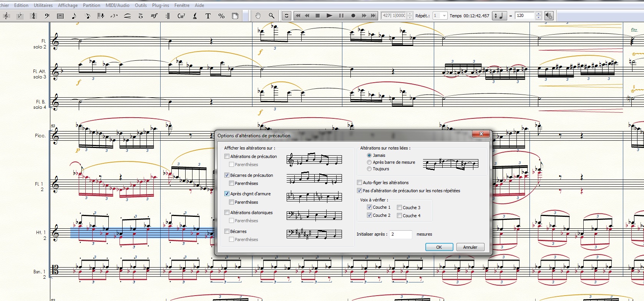644x301 pixels.
Task: Choose the tuplet tool in toolbar
Action: (x=114, y=16)
